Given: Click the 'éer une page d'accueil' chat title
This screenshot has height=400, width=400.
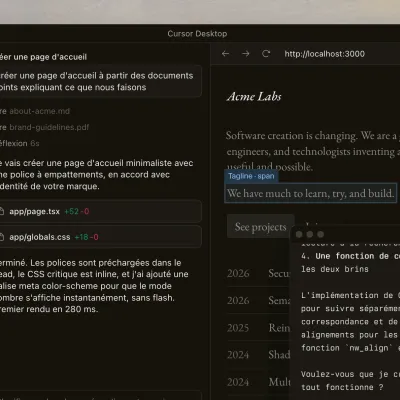Looking at the screenshot, I should coord(43,57).
